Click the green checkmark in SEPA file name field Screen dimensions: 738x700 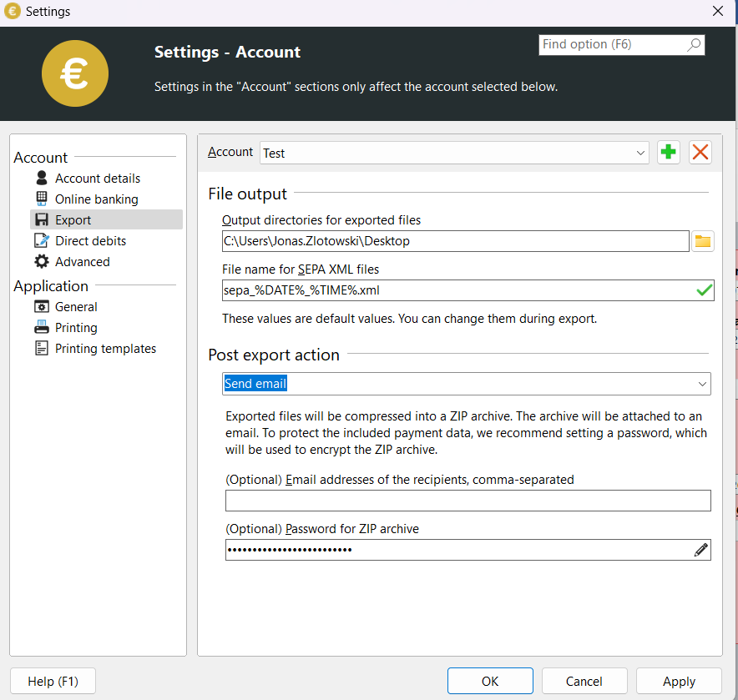click(704, 290)
